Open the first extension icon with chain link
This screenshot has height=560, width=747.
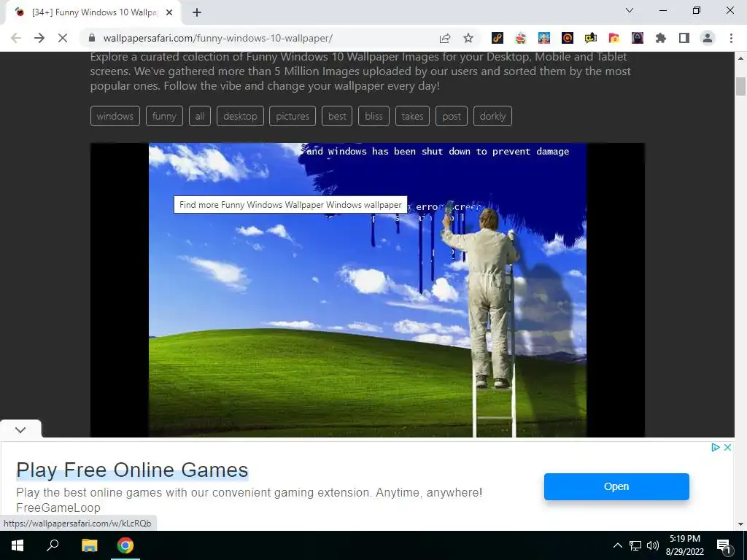point(498,38)
